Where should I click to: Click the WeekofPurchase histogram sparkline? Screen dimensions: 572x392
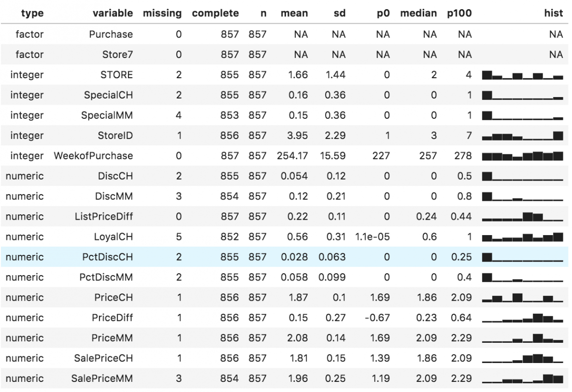[523, 156]
